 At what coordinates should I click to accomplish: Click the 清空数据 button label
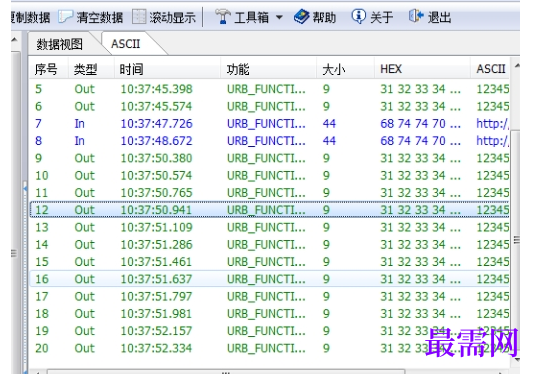[x=100, y=17]
